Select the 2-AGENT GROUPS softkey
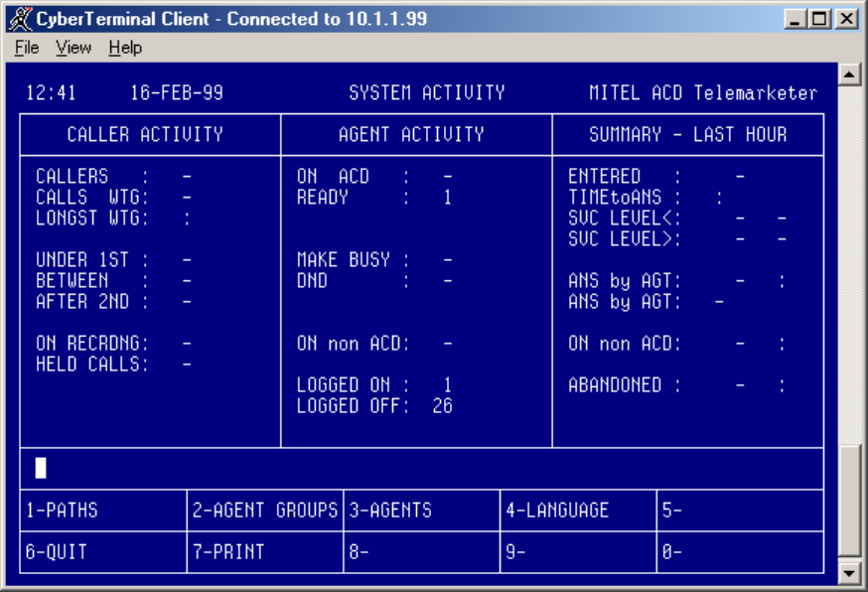The image size is (868, 592). coord(265,510)
